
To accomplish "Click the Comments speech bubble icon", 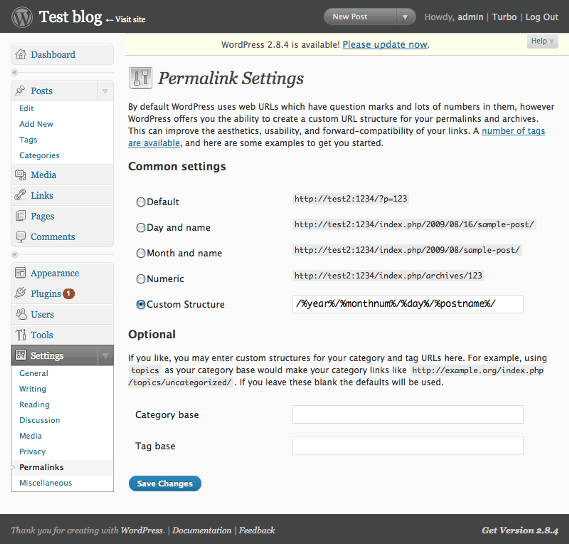I will [x=21, y=237].
